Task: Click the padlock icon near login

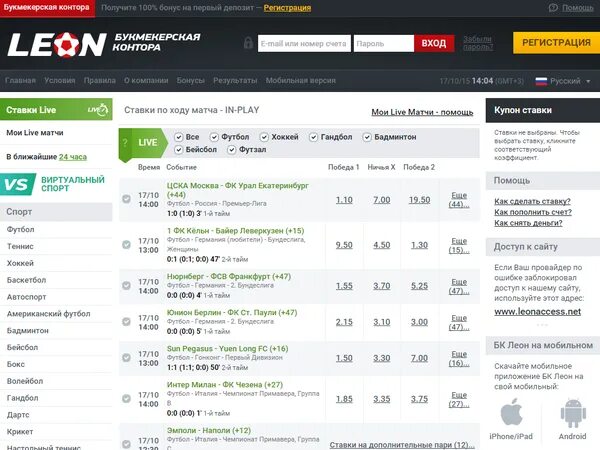Action: [248, 43]
